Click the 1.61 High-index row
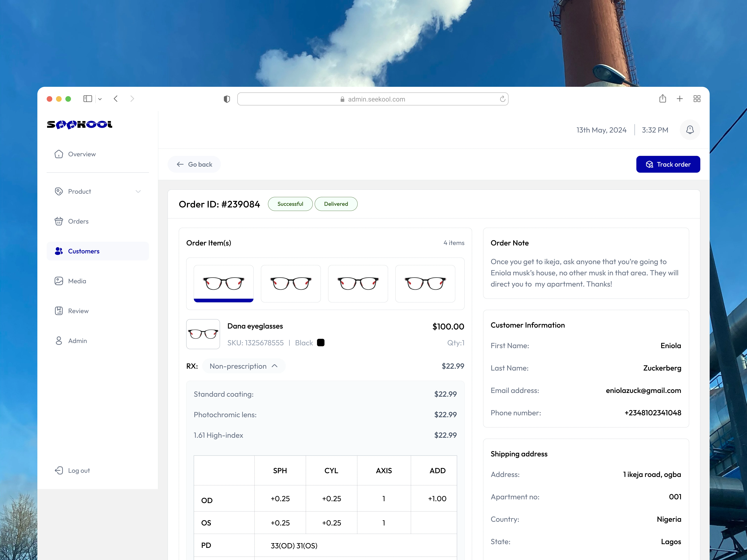 (x=325, y=435)
